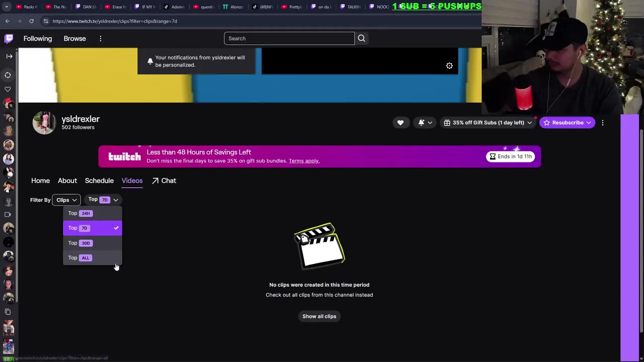Click the Show all clips button
Viewport: 644px width, 362px height.
click(319, 316)
